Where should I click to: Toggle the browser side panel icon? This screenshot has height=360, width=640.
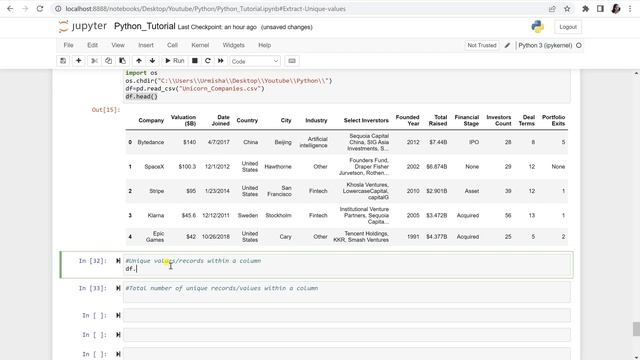(600, 9)
